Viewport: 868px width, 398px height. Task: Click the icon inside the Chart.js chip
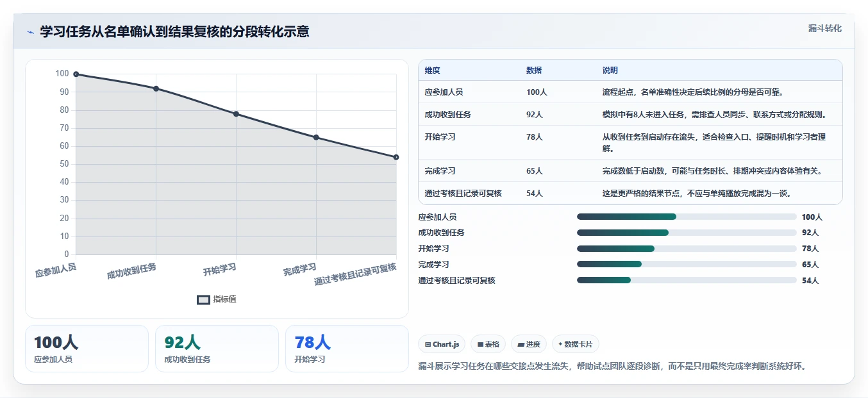coord(428,345)
